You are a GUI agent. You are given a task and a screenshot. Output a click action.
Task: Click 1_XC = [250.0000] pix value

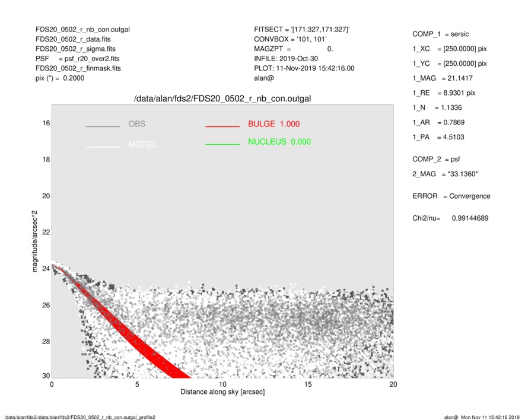click(449, 49)
